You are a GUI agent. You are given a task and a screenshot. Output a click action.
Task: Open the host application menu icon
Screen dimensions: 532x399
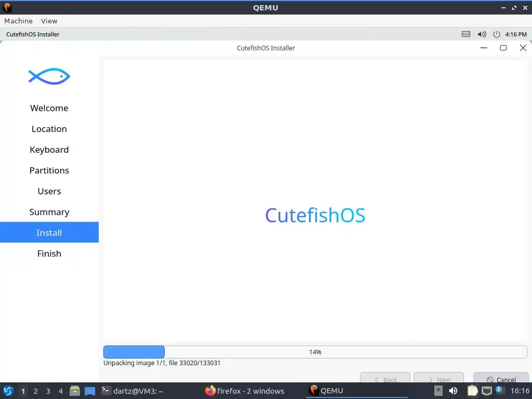(x=8, y=391)
